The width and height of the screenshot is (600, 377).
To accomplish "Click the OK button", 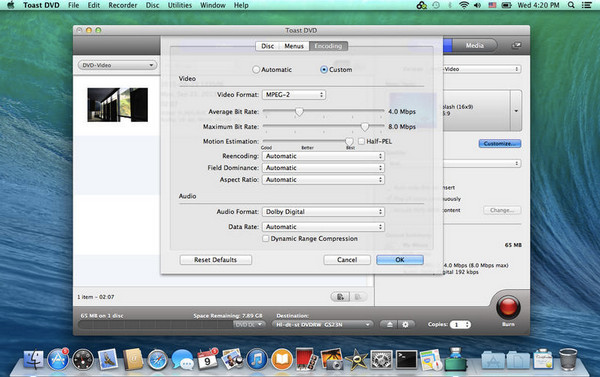I will [400, 260].
